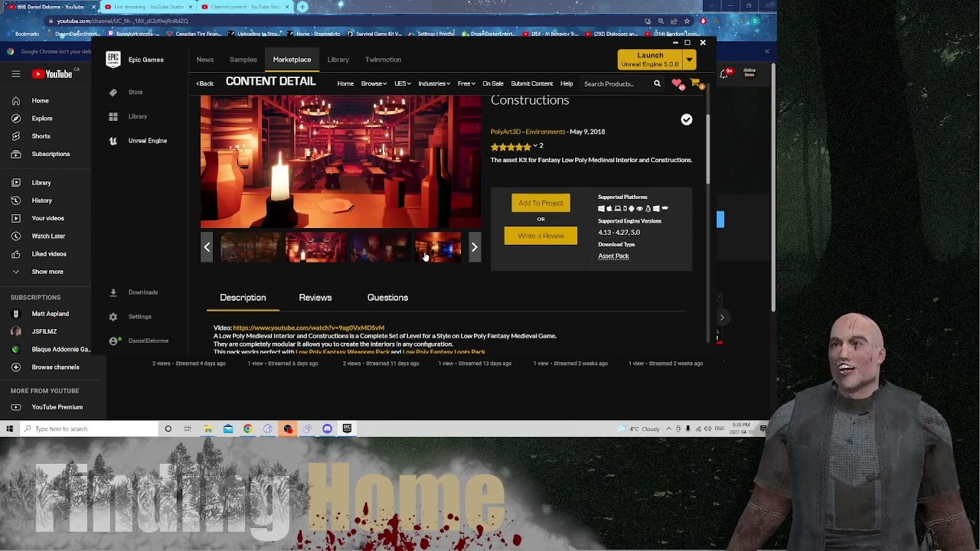The width and height of the screenshot is (980, 551).
Task: Select the second gallery thumbnail with candle
Action: coord(315,247)
